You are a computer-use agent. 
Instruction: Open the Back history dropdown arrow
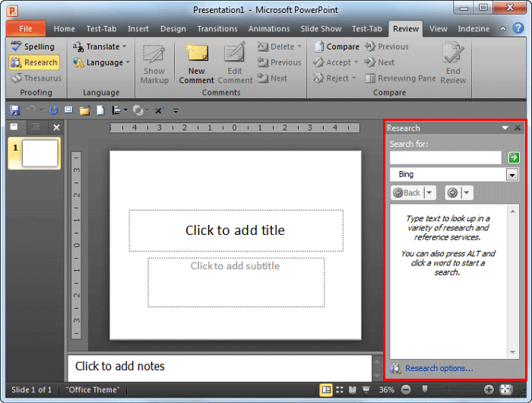pyautogui.click(x=429, y=193)
